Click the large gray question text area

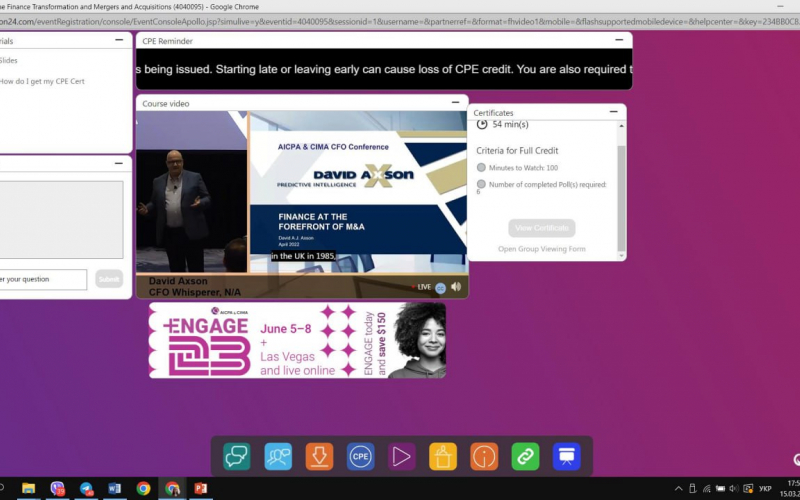tap(61, 220)
